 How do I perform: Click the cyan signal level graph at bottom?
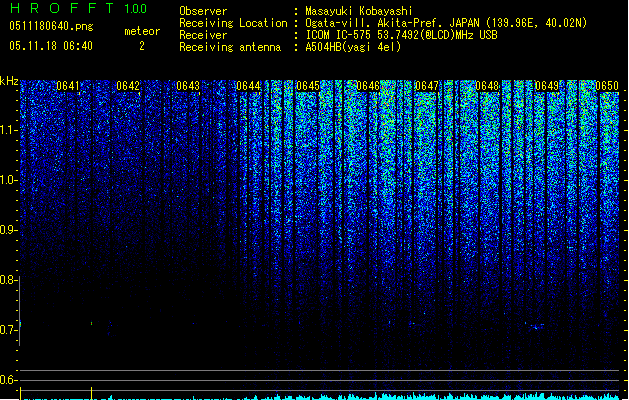pos(320,397)
